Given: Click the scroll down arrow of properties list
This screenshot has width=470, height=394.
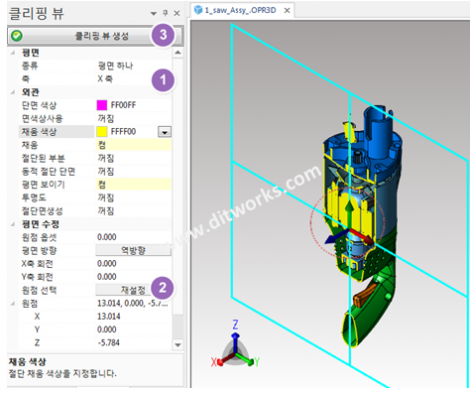Looking at the screenshot, I should coord(178,345).
